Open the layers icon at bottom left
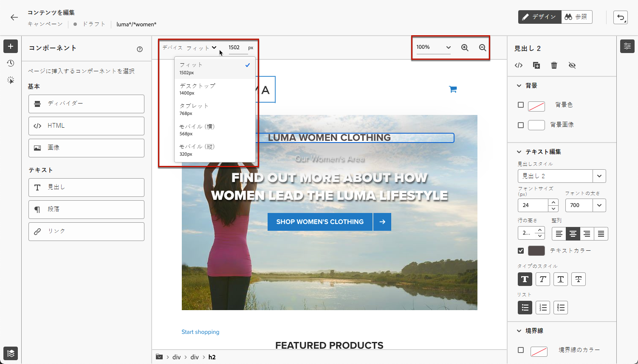This screenshot has width=638, height=364. [11, 353]
